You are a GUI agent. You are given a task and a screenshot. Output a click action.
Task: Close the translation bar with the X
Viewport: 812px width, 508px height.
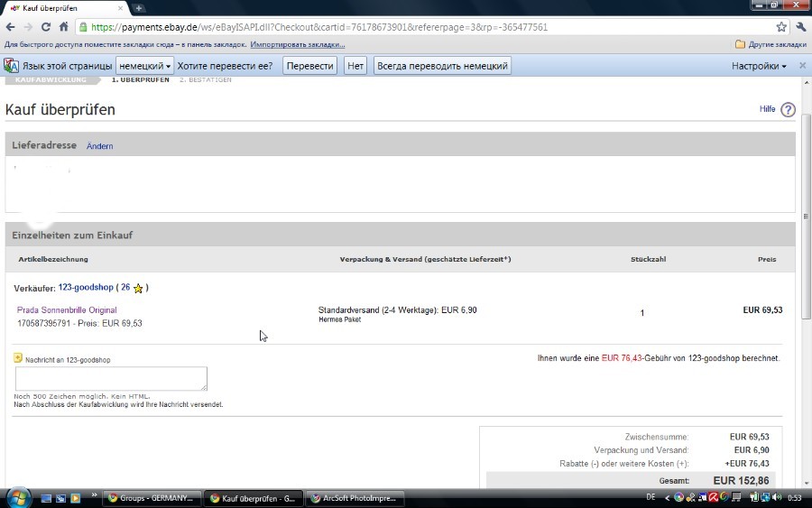pyautogui.click(x=800, y=66)
